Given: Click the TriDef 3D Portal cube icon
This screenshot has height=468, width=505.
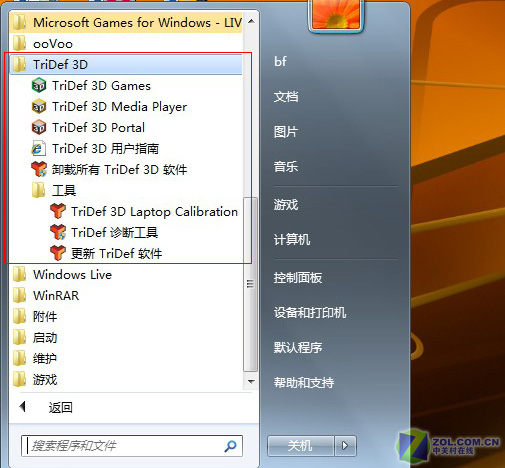Looking at the screenshot, I should coord(39,128).
